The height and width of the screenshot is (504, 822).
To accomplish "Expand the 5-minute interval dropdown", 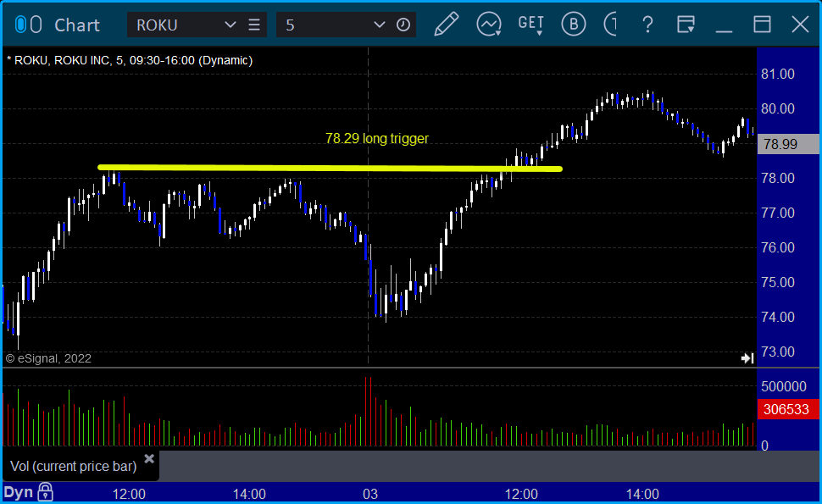I will click(379, 25).
